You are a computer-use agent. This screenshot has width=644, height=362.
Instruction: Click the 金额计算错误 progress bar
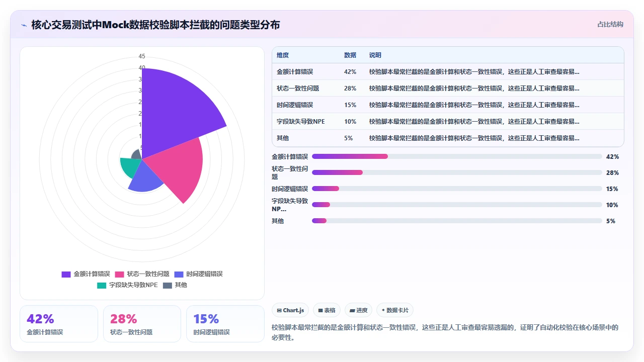coord(457,156)
